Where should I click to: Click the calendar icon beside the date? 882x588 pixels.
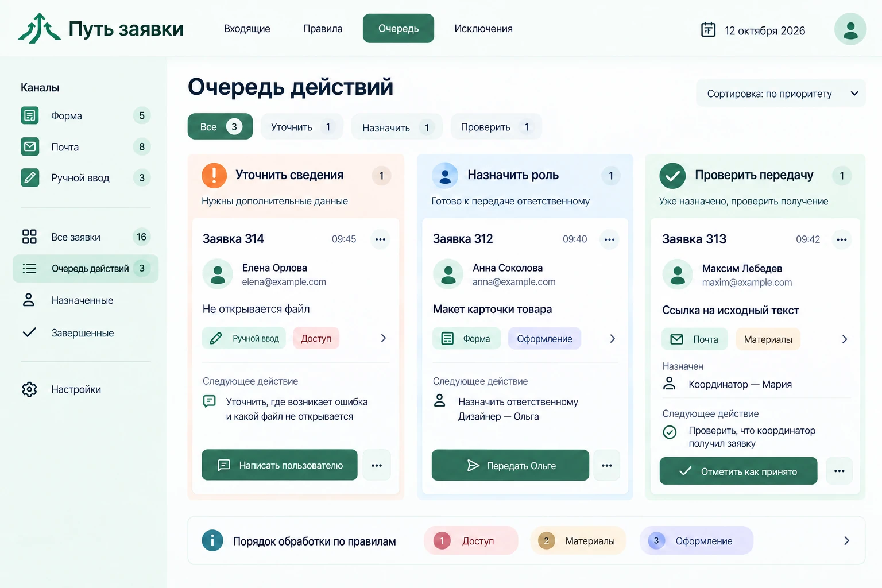[708, 29]
